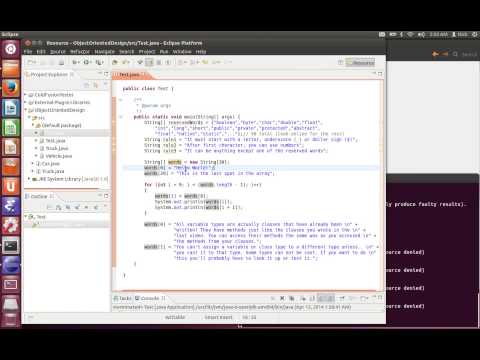
Task: Toggle Scroll Lock in the Console toolbar
Action: 312,298
